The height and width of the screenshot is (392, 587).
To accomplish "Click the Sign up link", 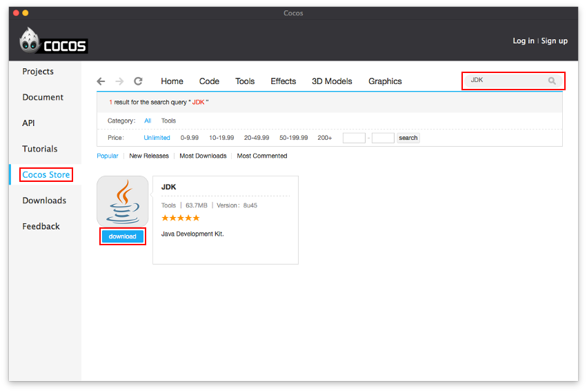I will (x=554, y=41).
